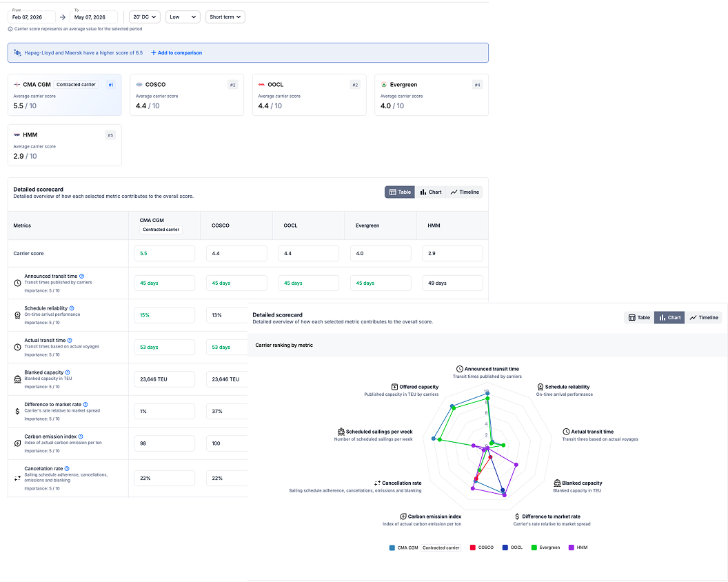This screenshot has height=582, width=728.
Task: Select Chart tab in right scorecard panel
Action: [669, 318]
